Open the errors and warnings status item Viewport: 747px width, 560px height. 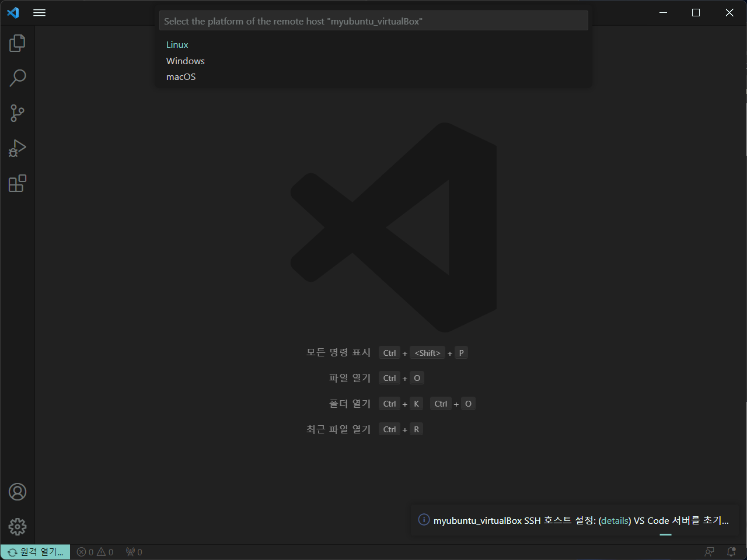95,552
